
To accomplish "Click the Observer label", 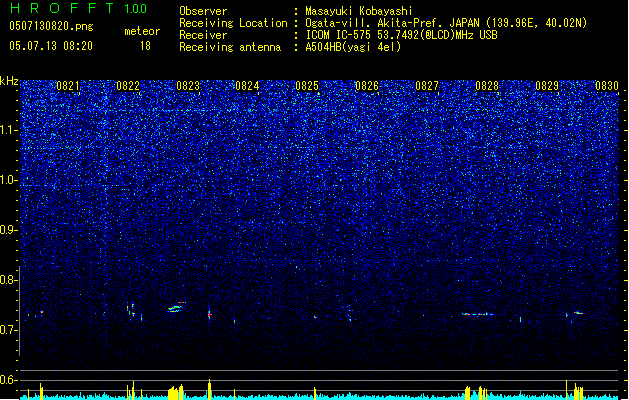I will pyautogui.click(x=203, y=11).
